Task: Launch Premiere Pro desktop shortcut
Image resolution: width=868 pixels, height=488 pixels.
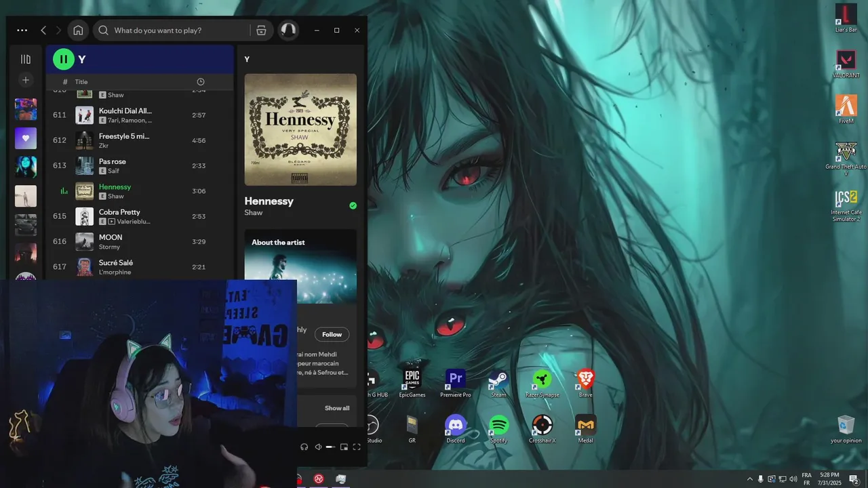Action: [x=456, y=384]
